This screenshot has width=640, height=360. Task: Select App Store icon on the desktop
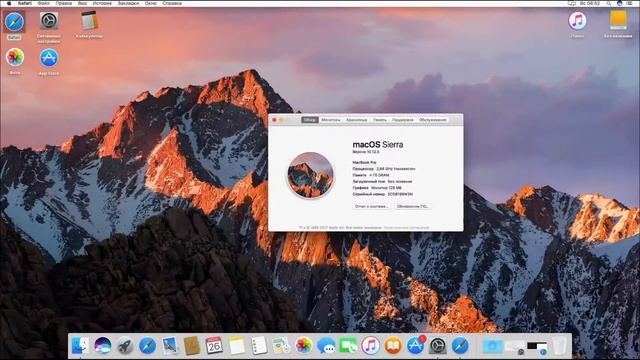tap(49, 58)
